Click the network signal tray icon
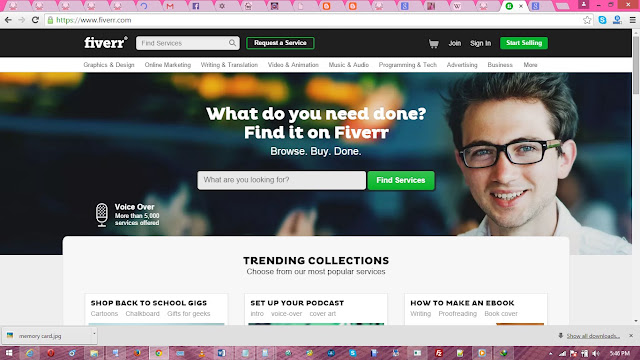Screen dimensions: 640x360 click(562, 353)
